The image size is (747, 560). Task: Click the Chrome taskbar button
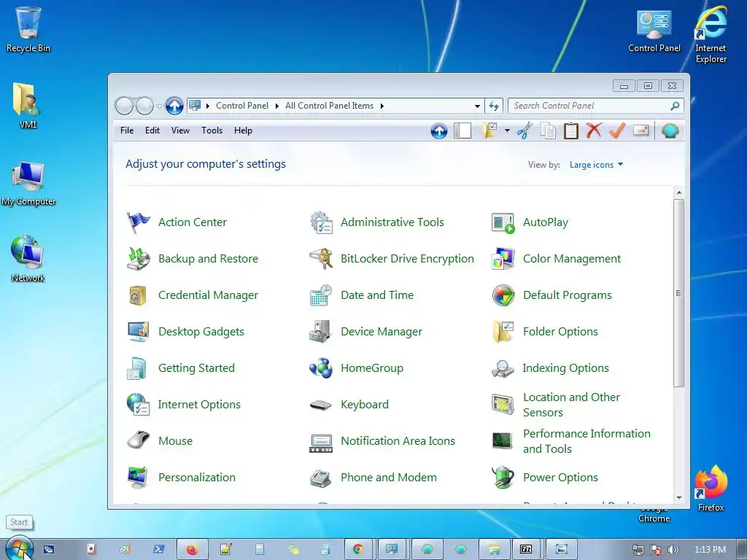tap(357, 550)
